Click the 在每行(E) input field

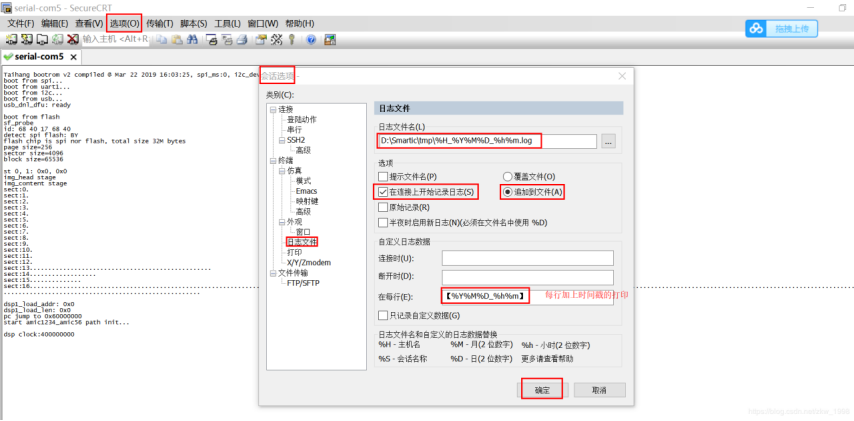pyautogui.click(x=528, y=297)
